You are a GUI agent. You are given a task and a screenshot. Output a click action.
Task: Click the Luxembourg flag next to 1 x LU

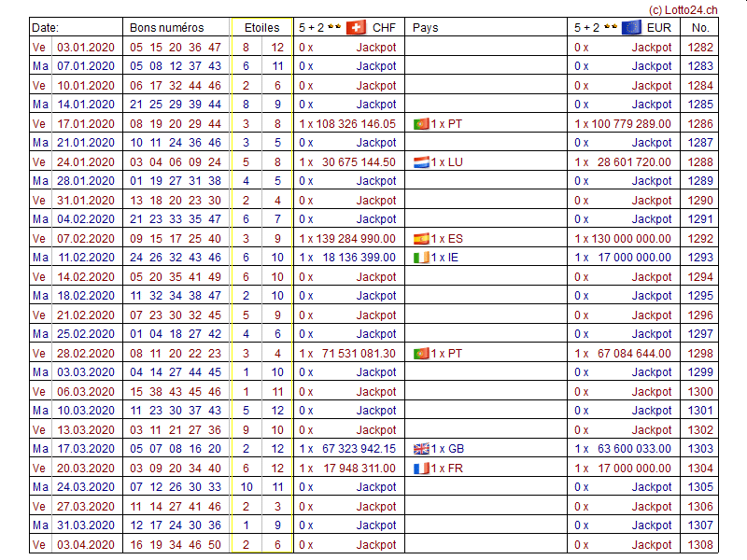pos(421,161)
